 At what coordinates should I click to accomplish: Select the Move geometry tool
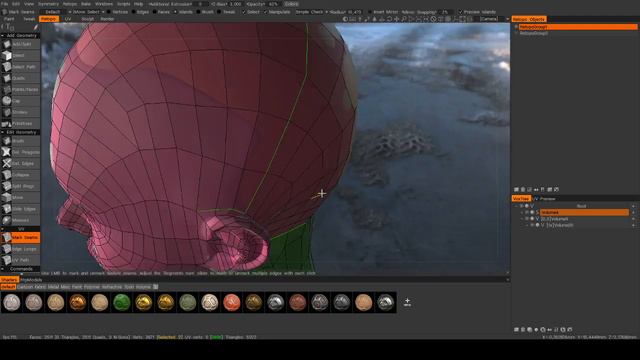point(20,198)
